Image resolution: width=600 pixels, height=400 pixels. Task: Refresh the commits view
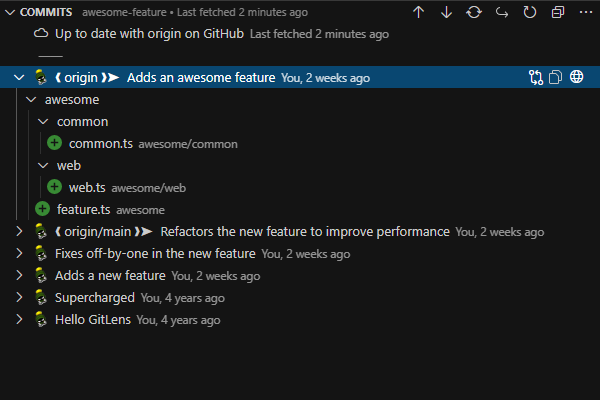click(x=530, y=12)
